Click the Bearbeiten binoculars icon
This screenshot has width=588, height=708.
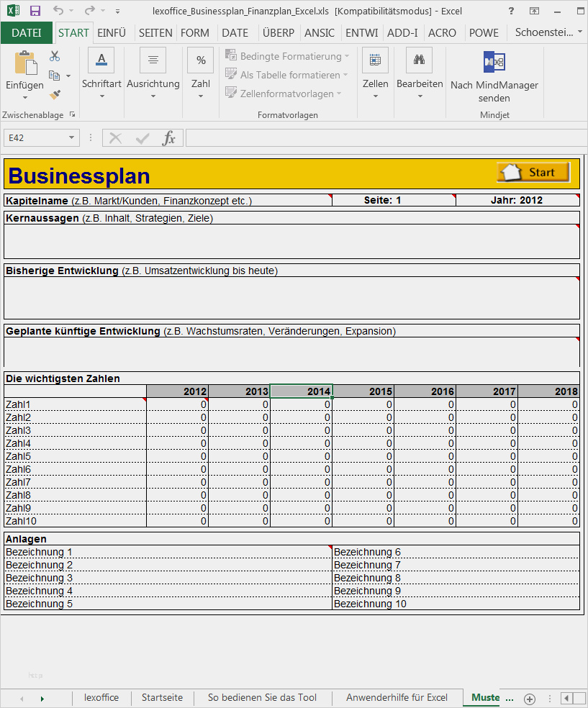pos(420,60)
